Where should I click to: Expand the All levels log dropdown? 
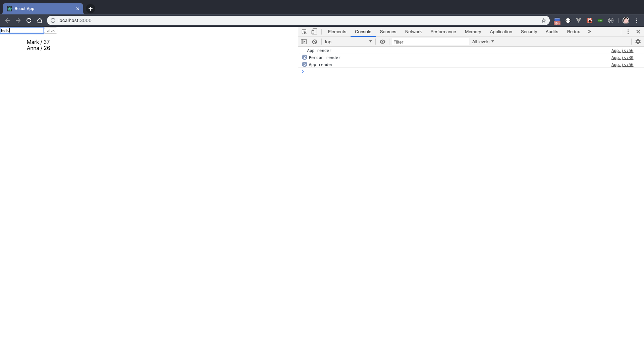pyautogui.click(x=483, y=42)
